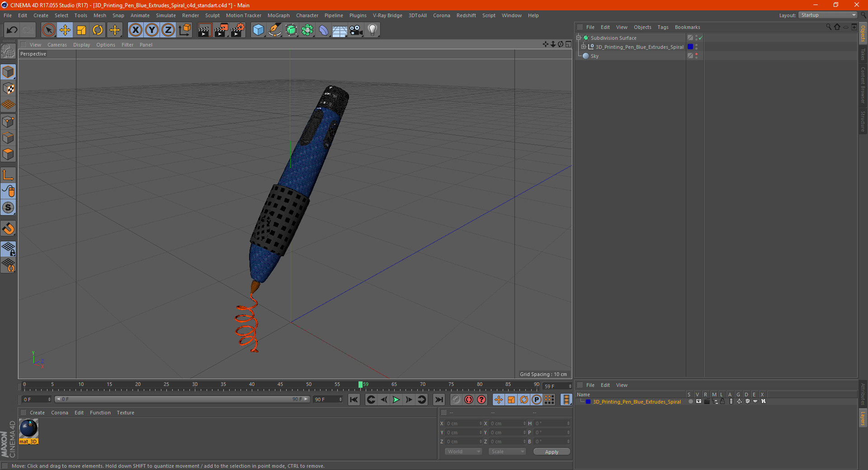Toggle layer solo dot for 3D_Printing_Pen layer
The width and height of the screenshot is (868, 470).
[x=690, y=401]
